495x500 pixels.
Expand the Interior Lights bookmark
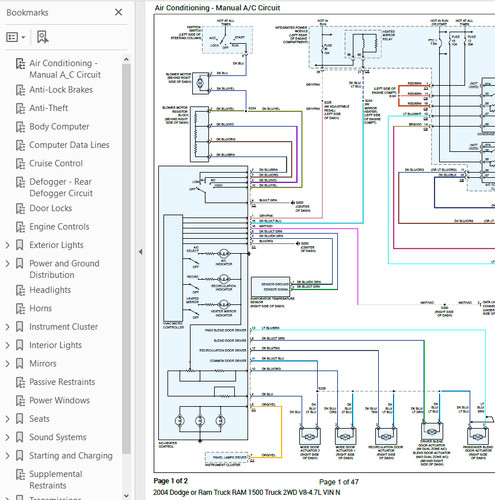point(7,345)
